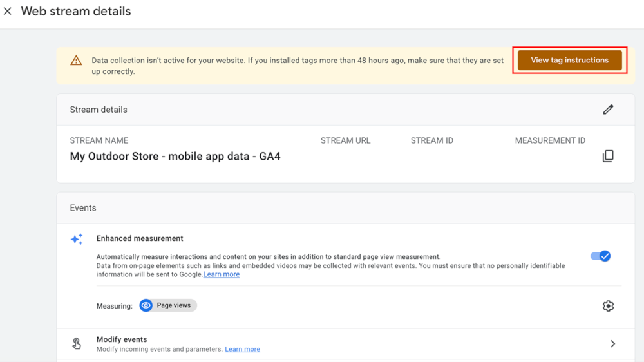
Task: Click the 'Measuring:' label
Action: tap(115, 306)
